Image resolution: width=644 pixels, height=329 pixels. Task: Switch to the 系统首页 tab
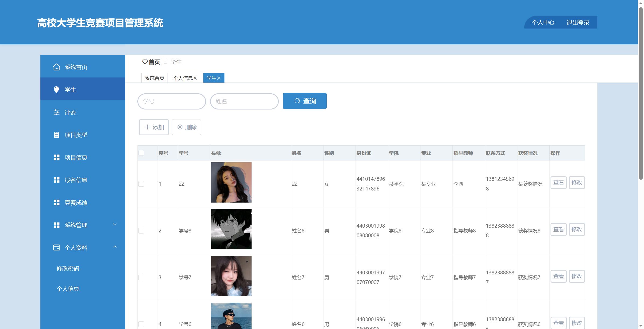pos(155,78)
